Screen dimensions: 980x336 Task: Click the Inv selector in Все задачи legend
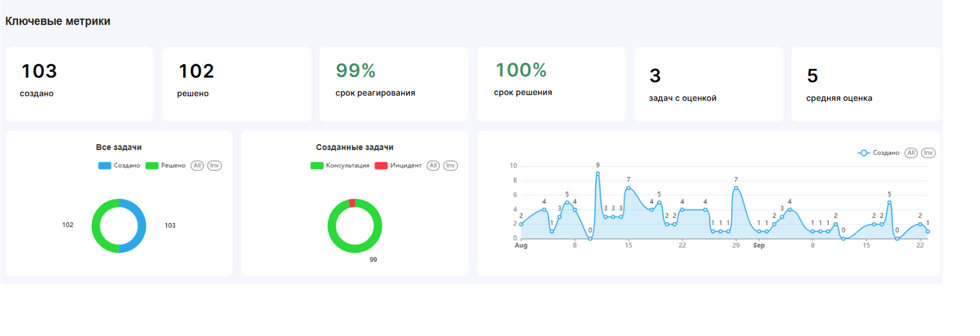click(x=214, y=166)
